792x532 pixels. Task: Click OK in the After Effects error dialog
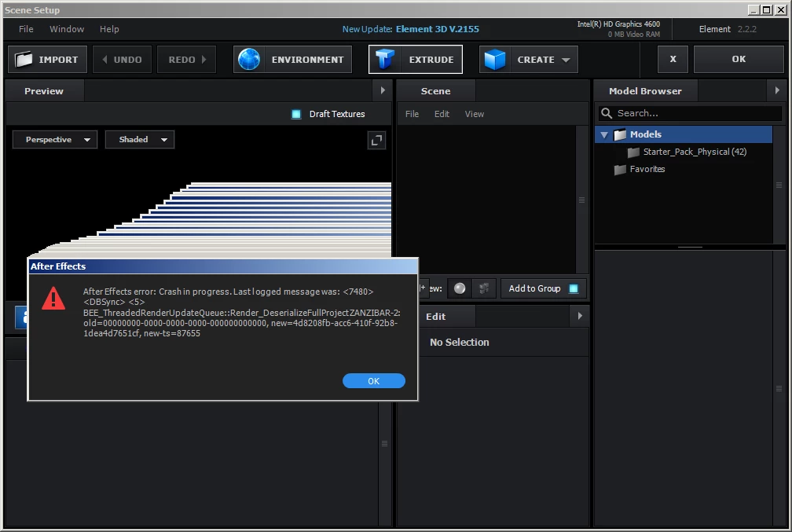point(374,381)
